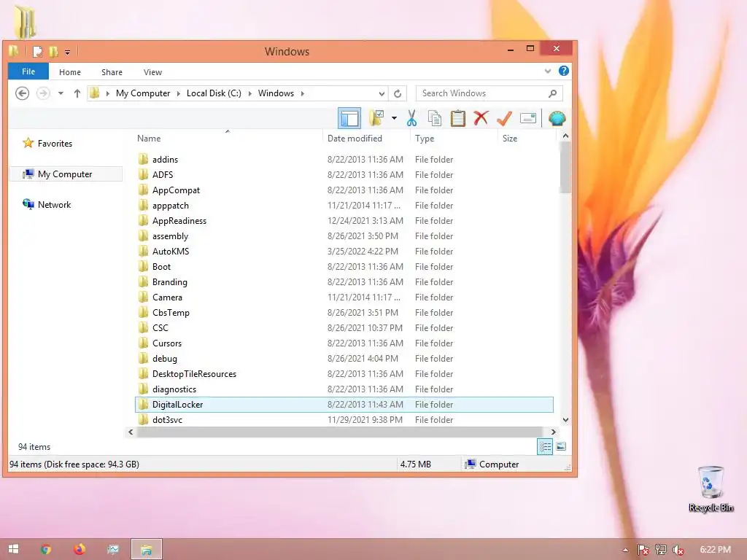Expand the Folder Options dropdown arrow

point(394,118)
